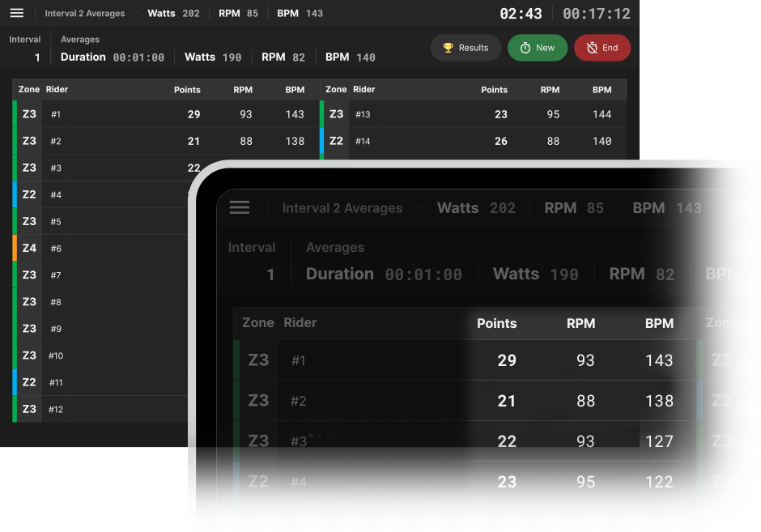This screenshot has width=761, height=532.
Task: Click Duration 00:01:00 in back window
Action: click(x=113, y=57)
